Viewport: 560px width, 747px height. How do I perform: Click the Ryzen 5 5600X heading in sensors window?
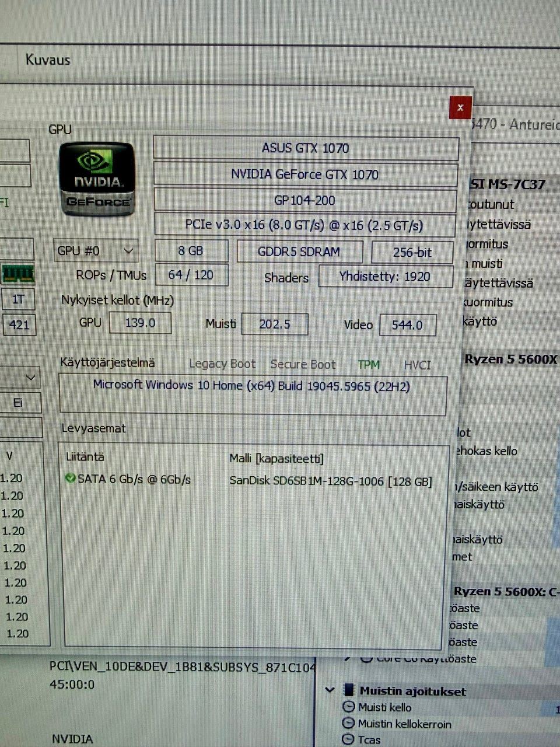(510, 359)
